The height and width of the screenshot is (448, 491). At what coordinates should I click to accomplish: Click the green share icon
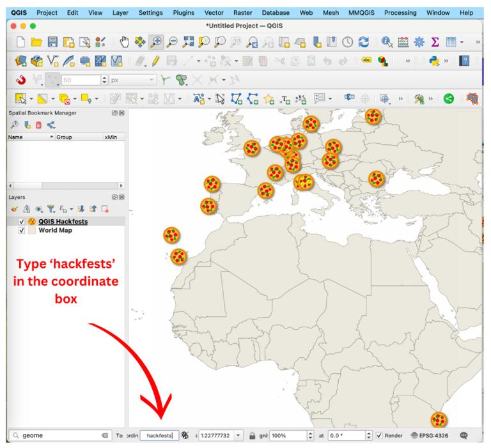[x=449, y=99]
